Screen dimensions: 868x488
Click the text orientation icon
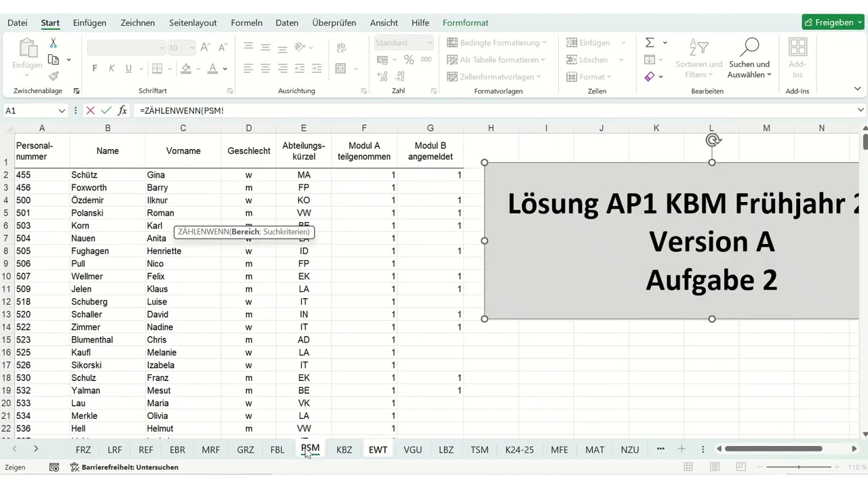click(300, 47)
